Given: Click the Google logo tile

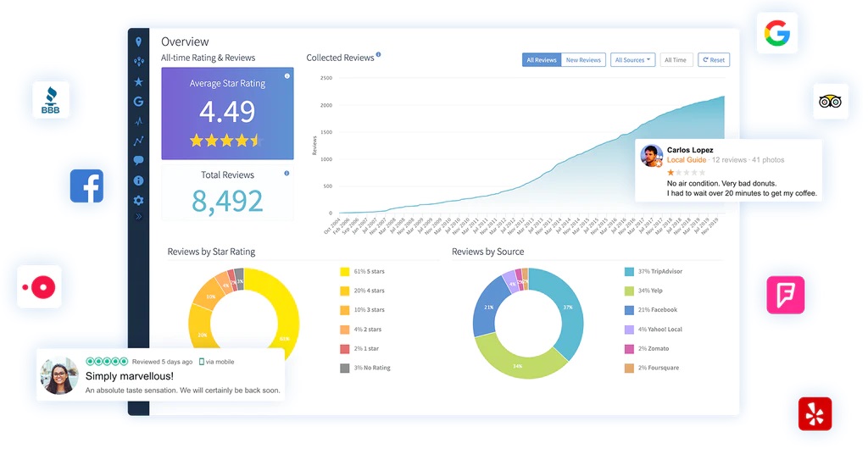Looking at the screenshot, I should point(777,33).
